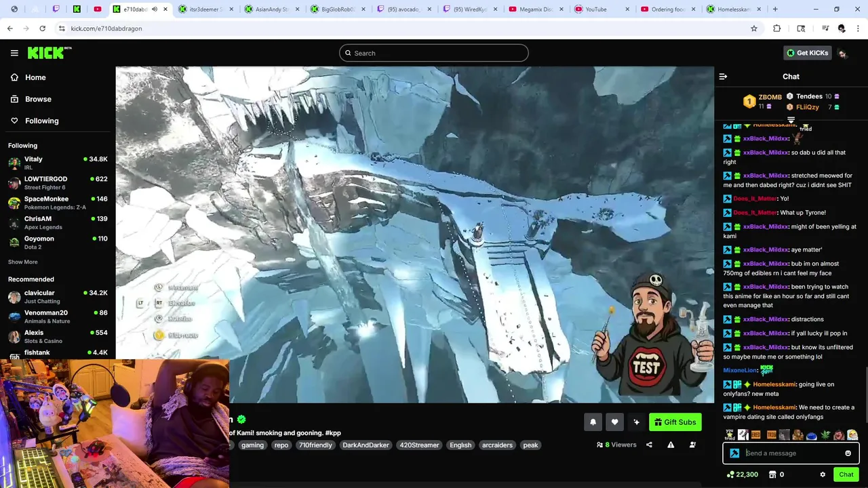
Task: Collapse the chat panel
Action: click(723, 77)
